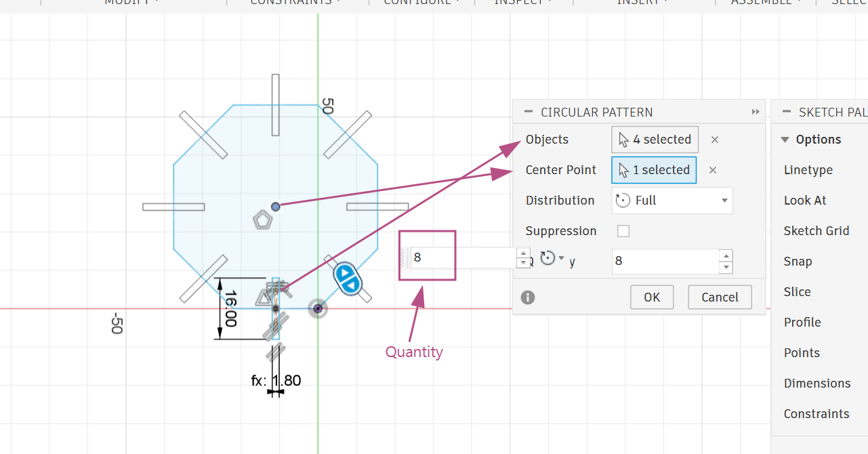Click the blue pattern direction flip handle

pos(348,278)
